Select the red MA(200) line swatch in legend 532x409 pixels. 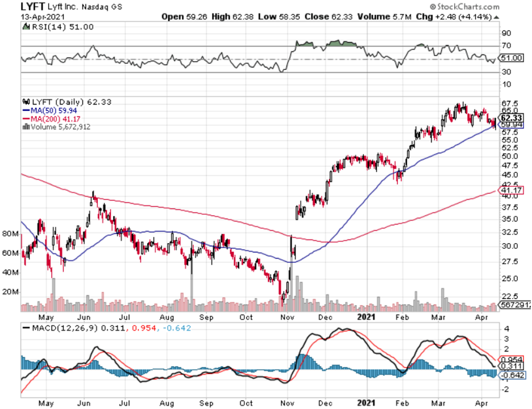coord(26,119)
